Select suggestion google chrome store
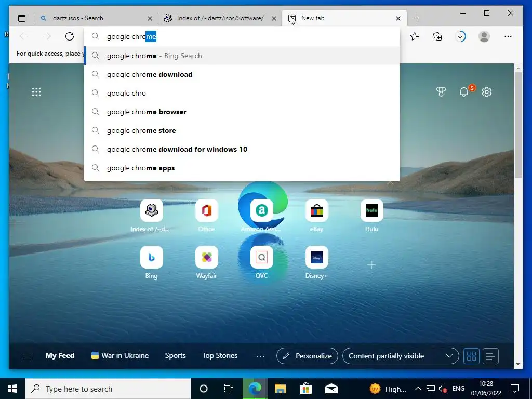The height and width of the screenshot is (399, 532). pos(242,130)
